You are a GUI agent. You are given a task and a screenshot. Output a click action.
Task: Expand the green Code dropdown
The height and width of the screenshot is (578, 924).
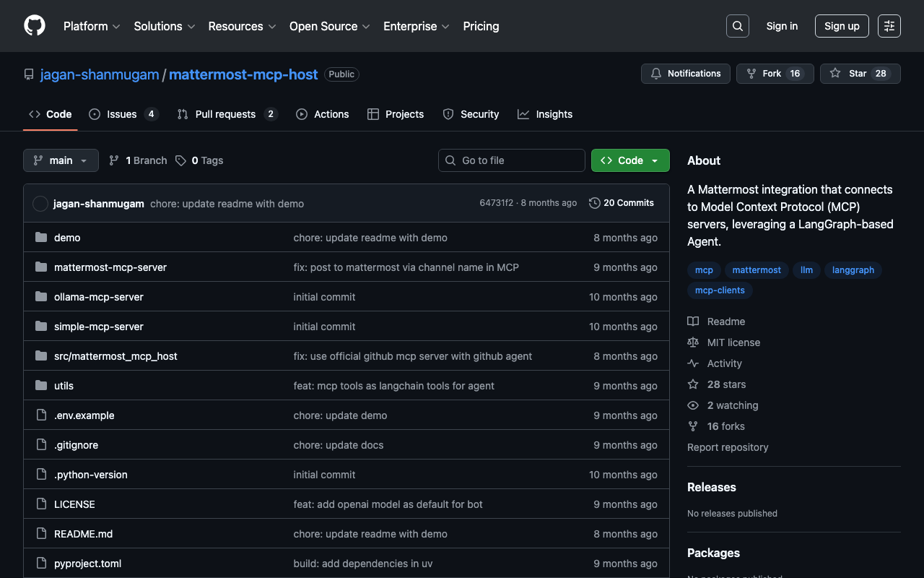pyautogui.click(x=630, y=160)
